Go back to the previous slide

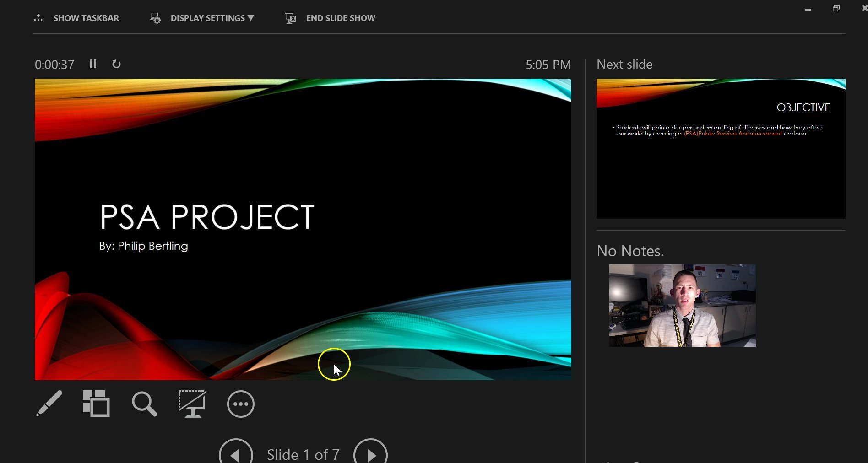point(236,454)
